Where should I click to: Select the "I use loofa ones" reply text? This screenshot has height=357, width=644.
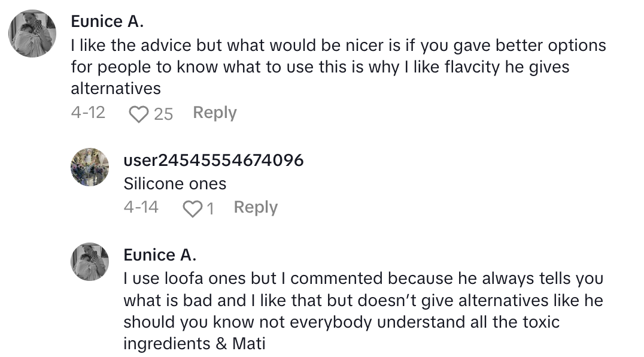click(x=363, y=311)
